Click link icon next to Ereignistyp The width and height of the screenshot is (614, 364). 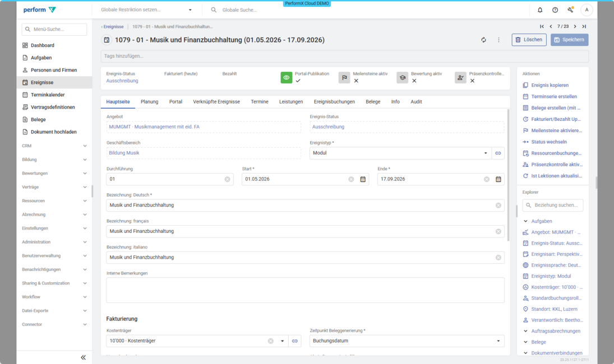click(x=498, y=153)
